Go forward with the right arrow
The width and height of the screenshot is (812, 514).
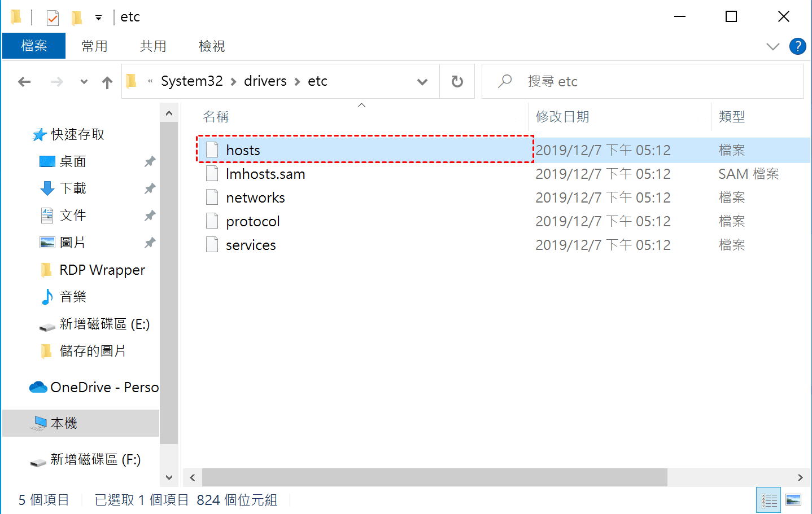[x=56, y=82]
